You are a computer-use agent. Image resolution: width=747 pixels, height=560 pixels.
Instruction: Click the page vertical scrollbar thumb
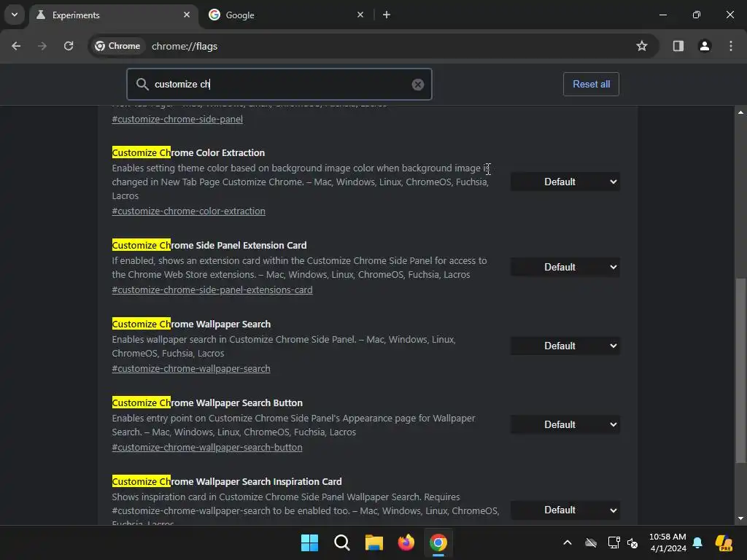[x=740, y=370]
